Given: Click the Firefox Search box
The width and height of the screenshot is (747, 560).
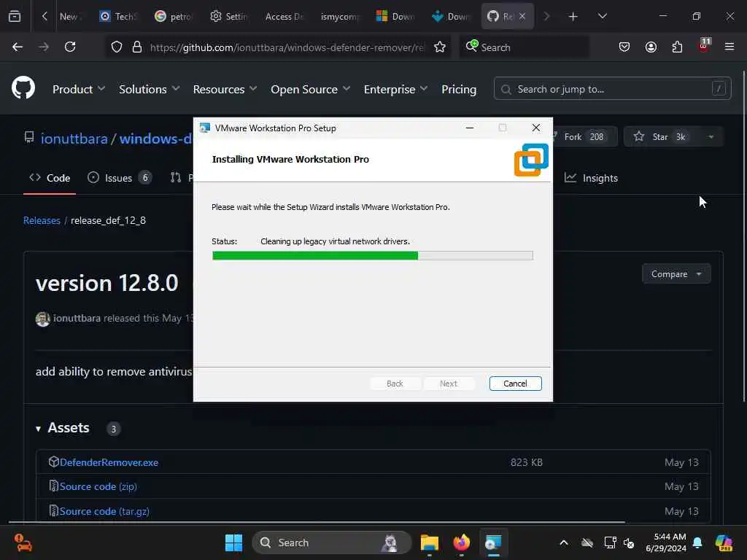Looking at the screenshot, I should [524, 47].
